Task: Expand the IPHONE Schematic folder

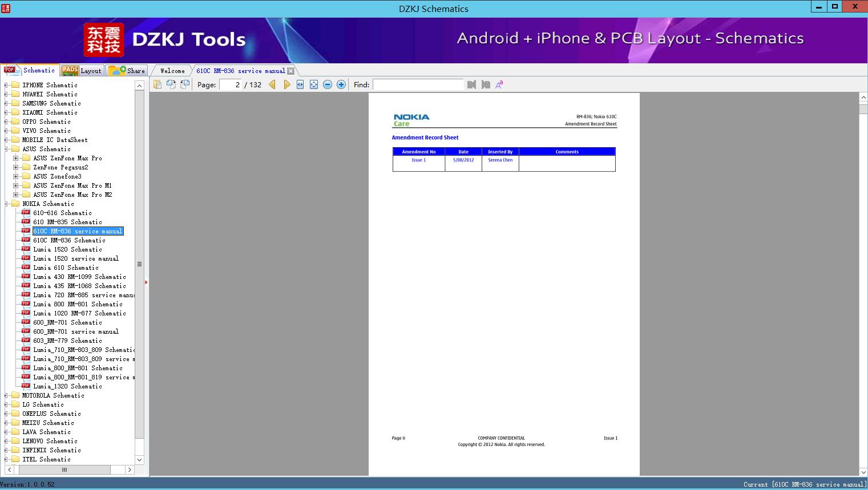Action: point(6,85)
